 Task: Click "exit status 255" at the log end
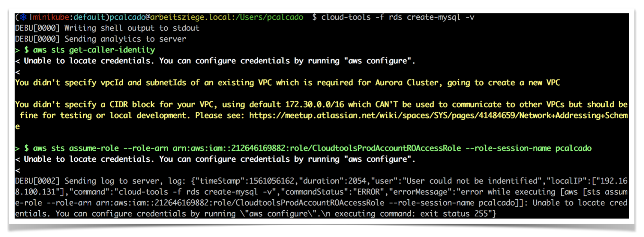454,214
